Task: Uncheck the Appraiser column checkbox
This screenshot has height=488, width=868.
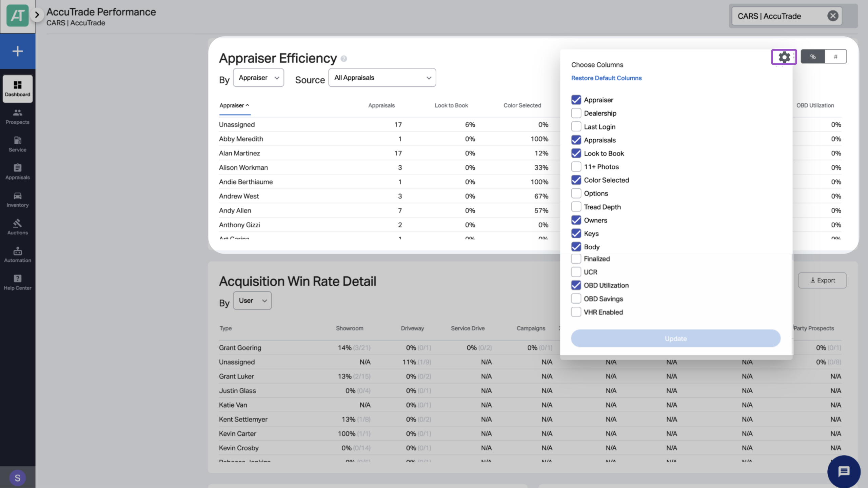Action: 576,100
